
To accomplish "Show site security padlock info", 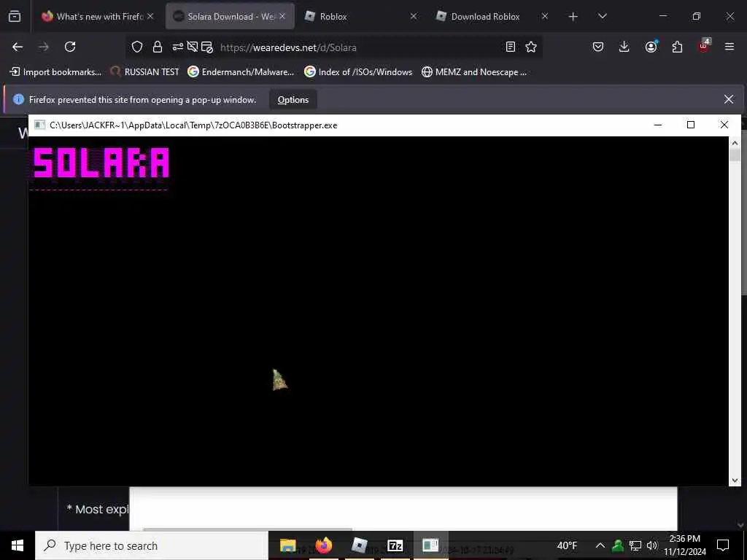I will click(158, 47).
